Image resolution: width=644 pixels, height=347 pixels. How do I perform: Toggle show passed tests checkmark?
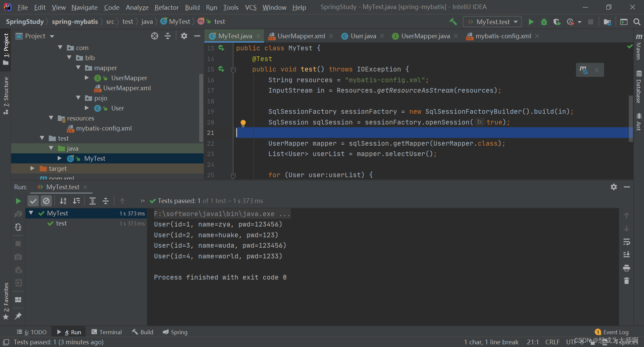tap(33, 201)
